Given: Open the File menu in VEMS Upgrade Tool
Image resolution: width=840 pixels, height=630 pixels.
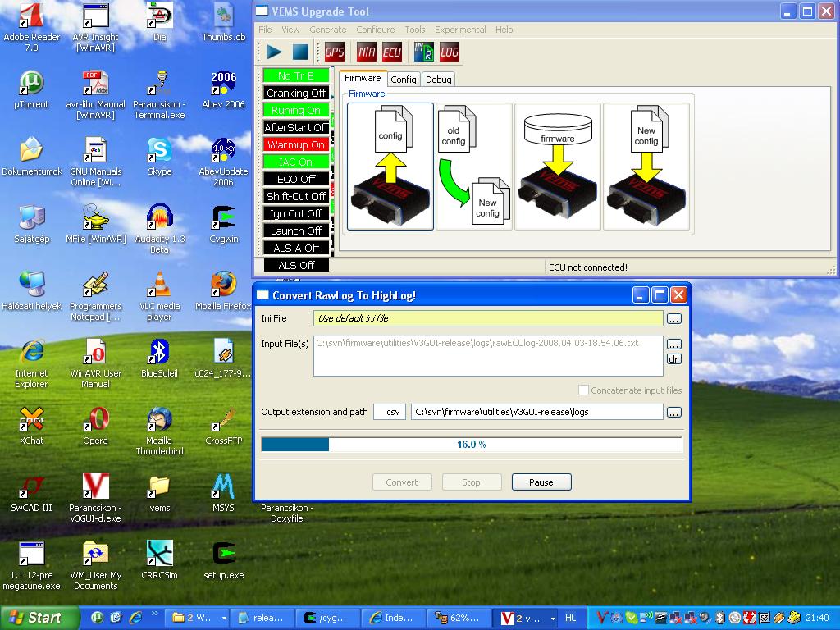Looking at the screenshot, I should coord(265,30).
